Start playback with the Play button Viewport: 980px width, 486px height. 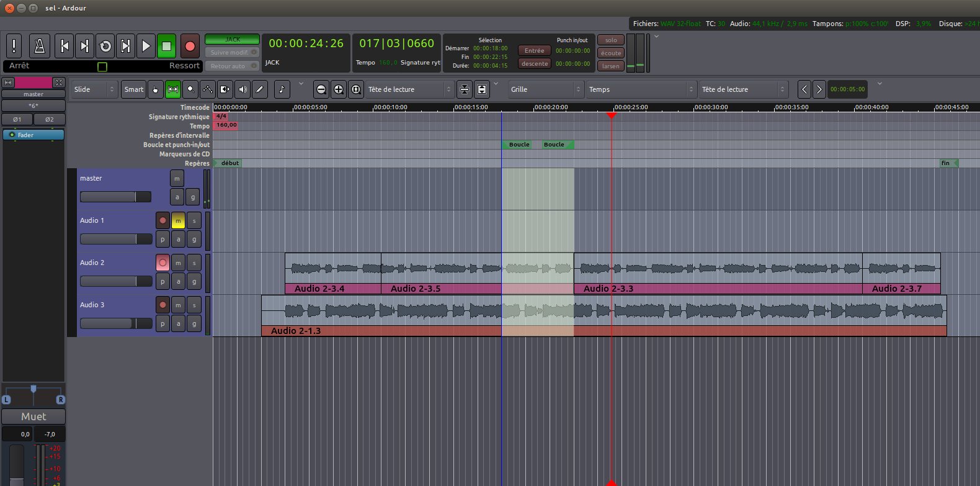[x=146, y=46]
